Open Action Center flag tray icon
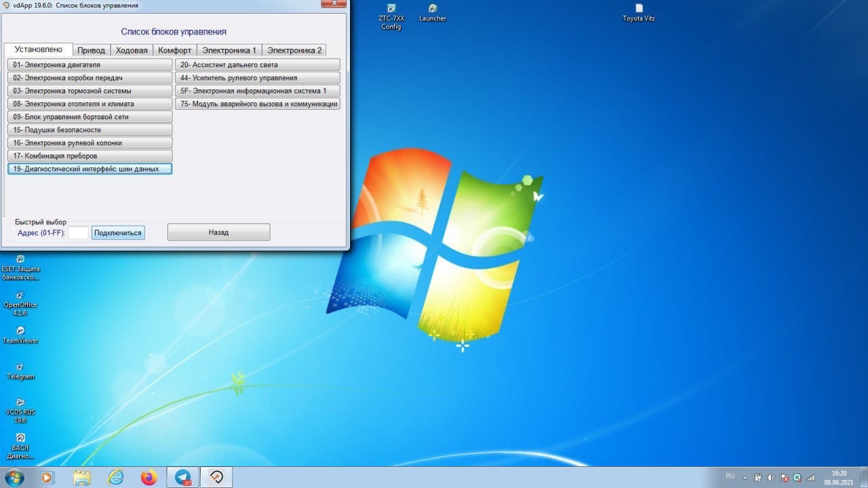 [x=784, y=477]
